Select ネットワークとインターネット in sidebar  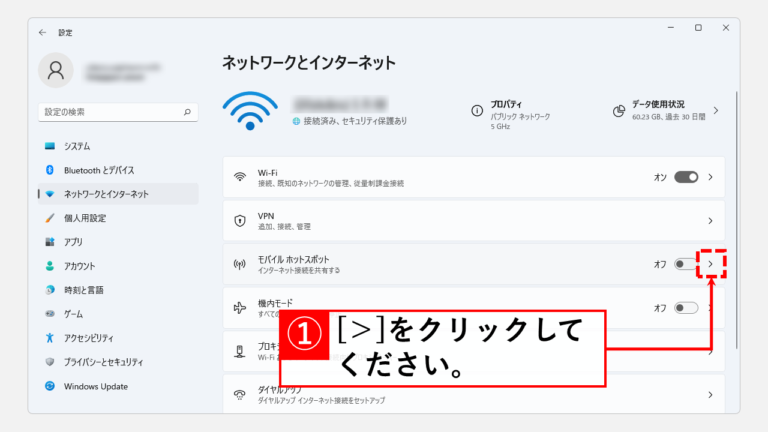(x=118, y=194)
